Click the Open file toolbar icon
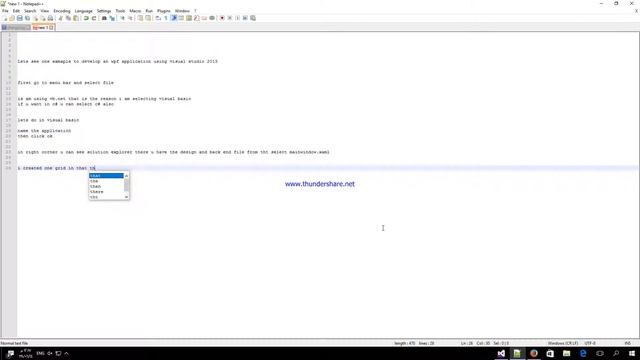This screenshot has height=360, width=640. (12, 18)
